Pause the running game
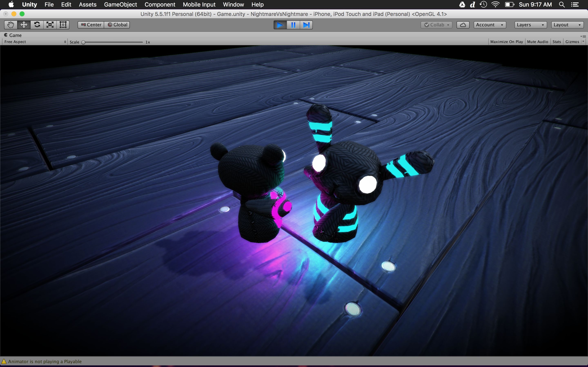Viewport: 588px width, 367px height. point(293,25)
